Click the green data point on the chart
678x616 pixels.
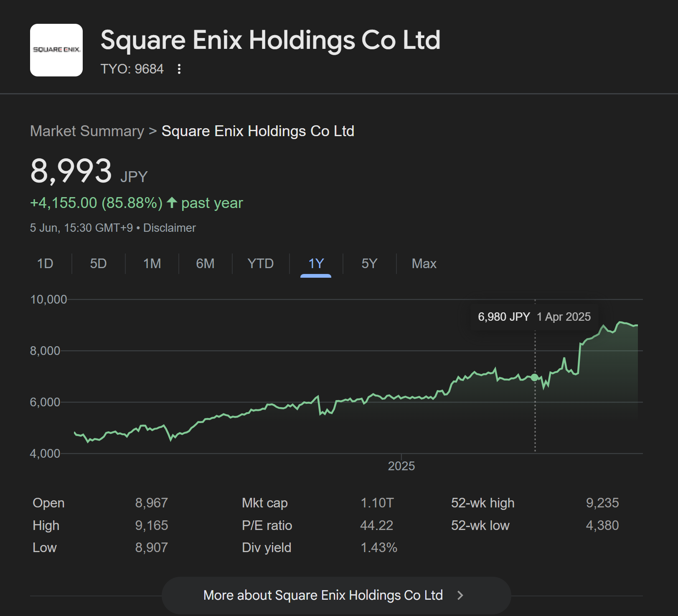[535, 378]
